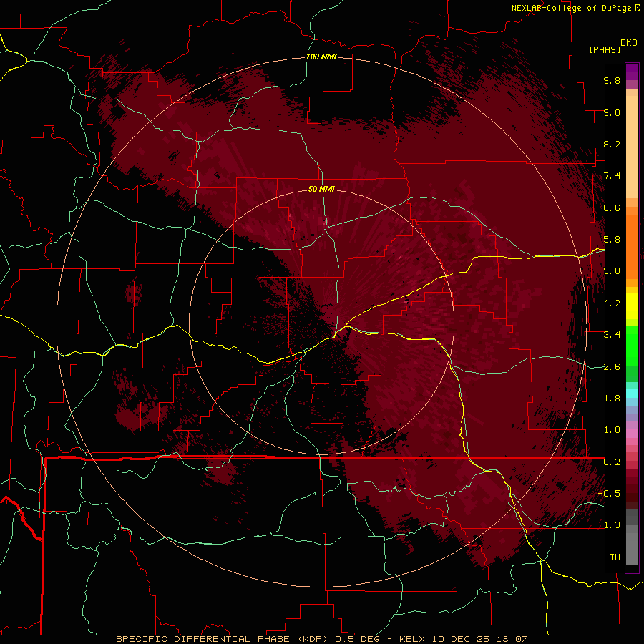Select the 9.8 value on the color scale
This screenshot has width=644, height=644.
point(612,80)
